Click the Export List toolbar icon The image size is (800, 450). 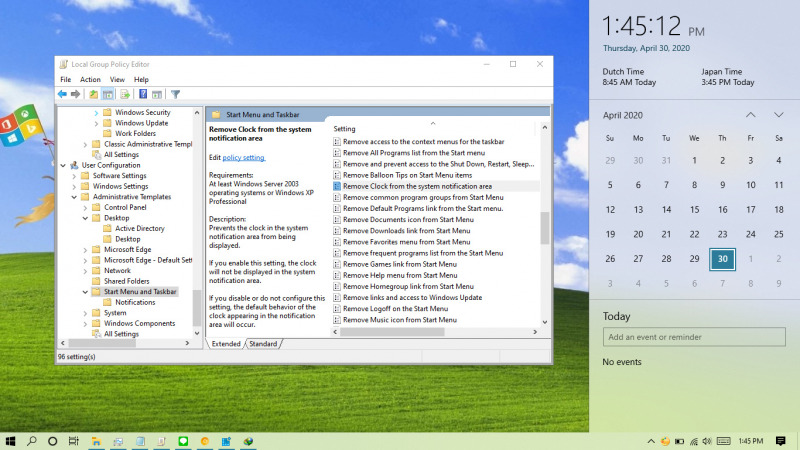pos(125,94)
